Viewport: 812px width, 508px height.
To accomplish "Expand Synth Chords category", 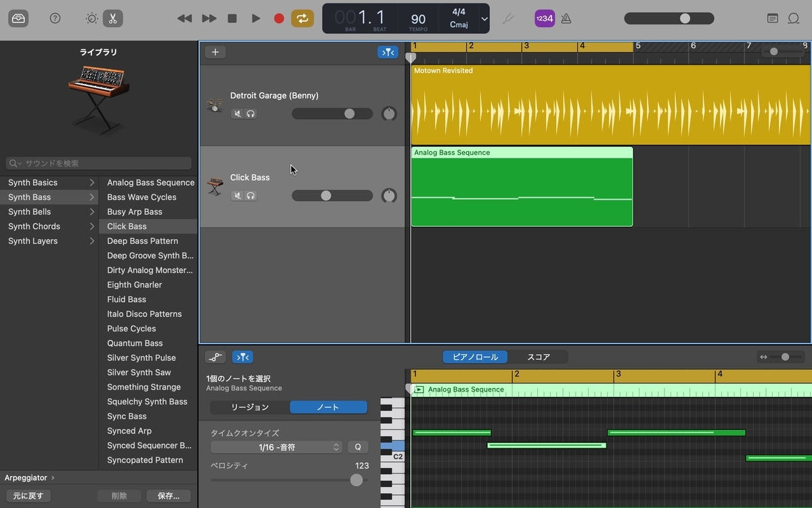I will coord(92,226).
